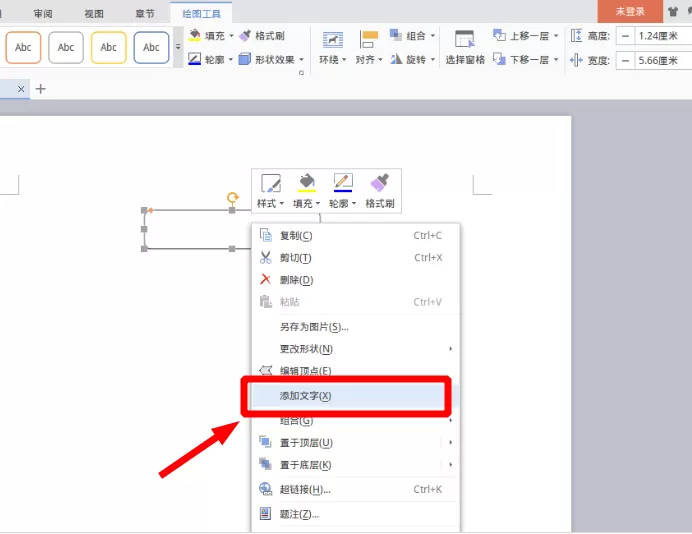Click the ribbon Format Painter (格式刷) icon

pos(245,35)
